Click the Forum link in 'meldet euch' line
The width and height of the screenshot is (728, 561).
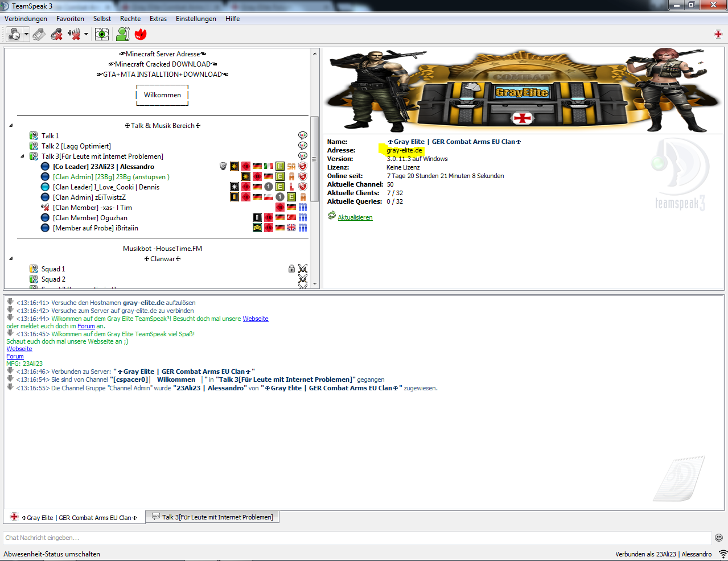pos(86,327)
